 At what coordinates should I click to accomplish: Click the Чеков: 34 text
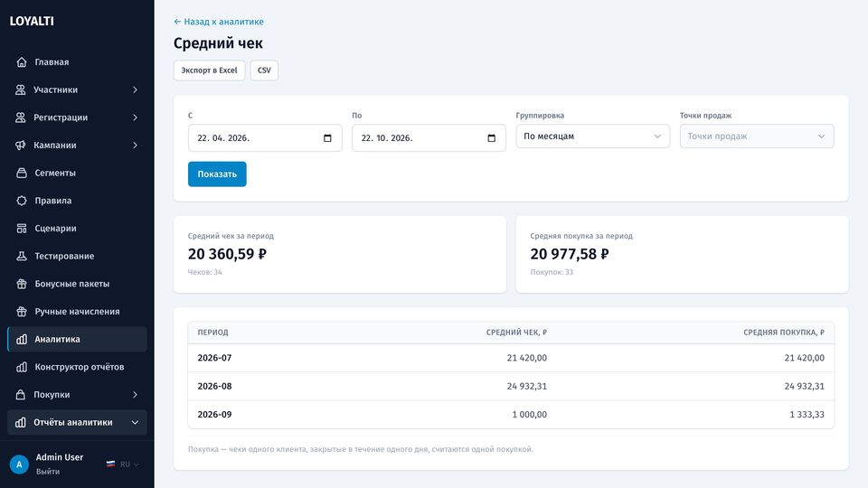[205, 272]
